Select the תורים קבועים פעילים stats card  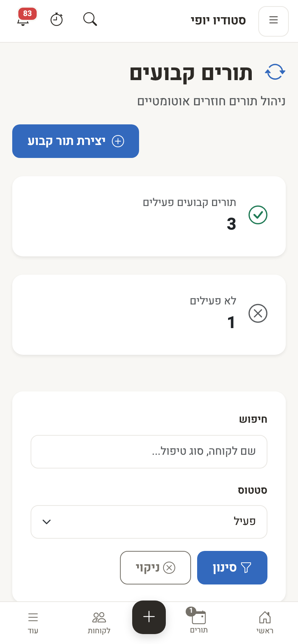[149, 216]
